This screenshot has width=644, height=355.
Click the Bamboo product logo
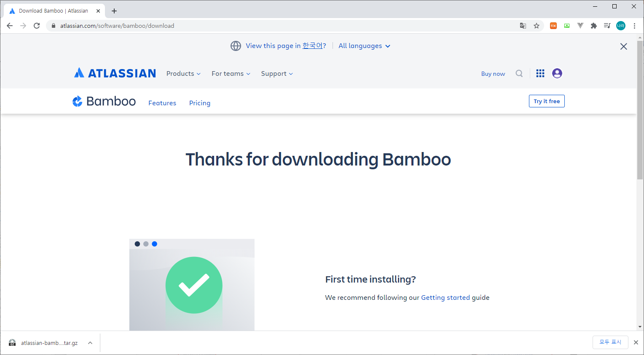(x=103, y=101)
